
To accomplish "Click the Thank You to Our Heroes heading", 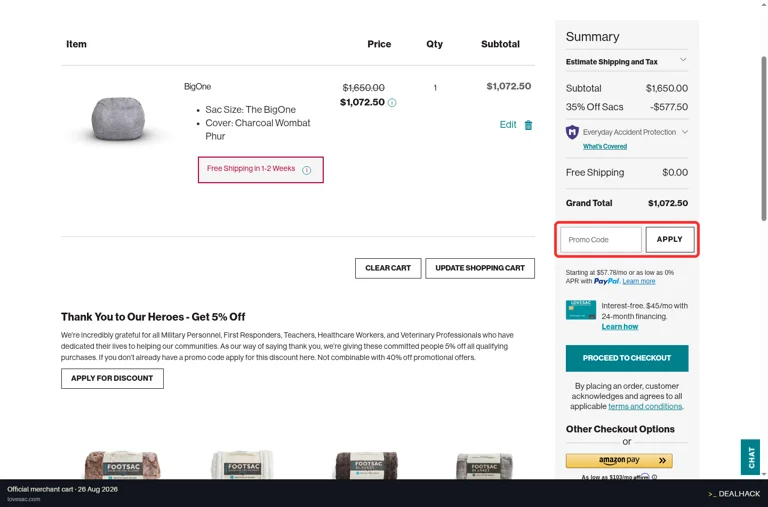I will (x=153, y=317).
